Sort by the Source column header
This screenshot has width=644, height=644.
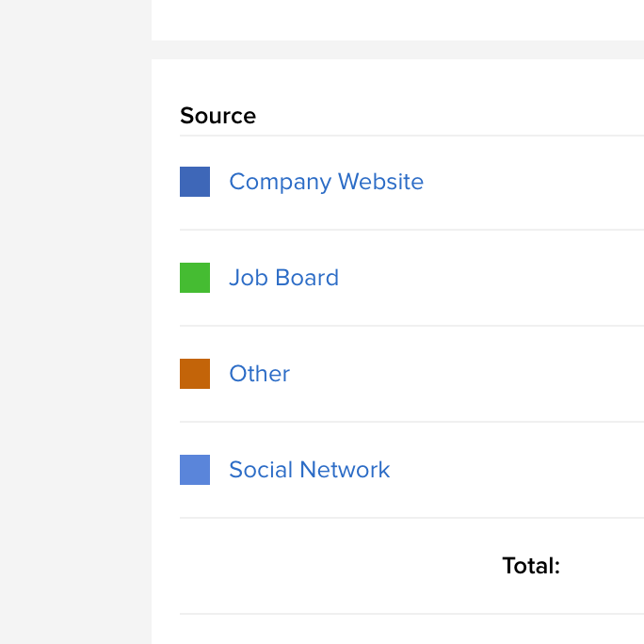218,116
